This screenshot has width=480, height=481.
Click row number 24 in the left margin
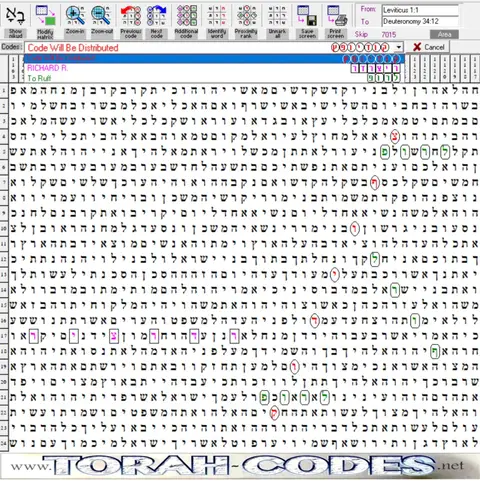pos(4,443)
